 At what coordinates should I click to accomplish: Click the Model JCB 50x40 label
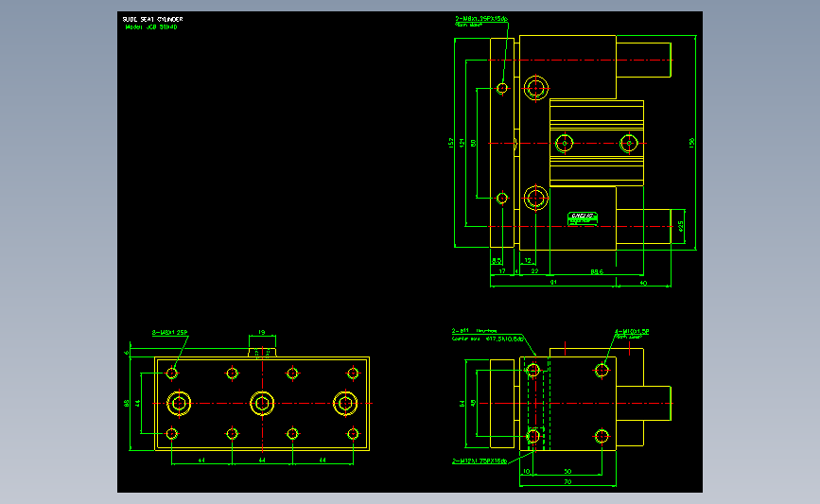pos(151,26)
